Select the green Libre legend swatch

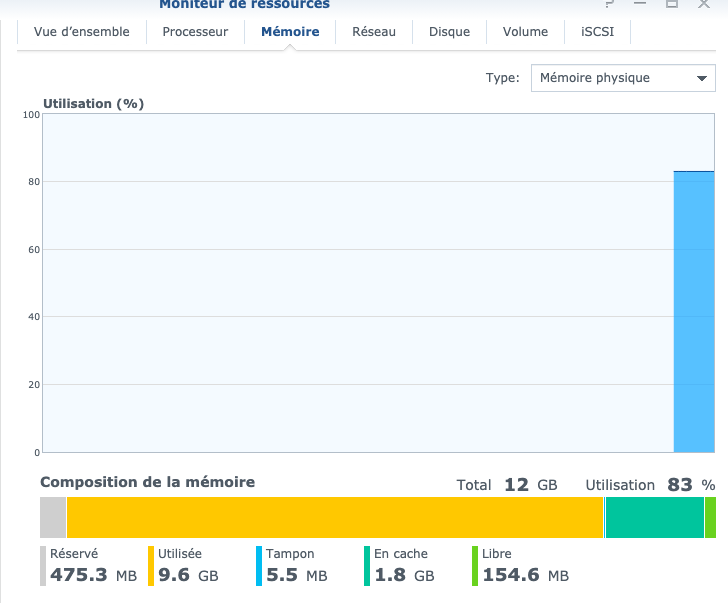pos(475,565)
